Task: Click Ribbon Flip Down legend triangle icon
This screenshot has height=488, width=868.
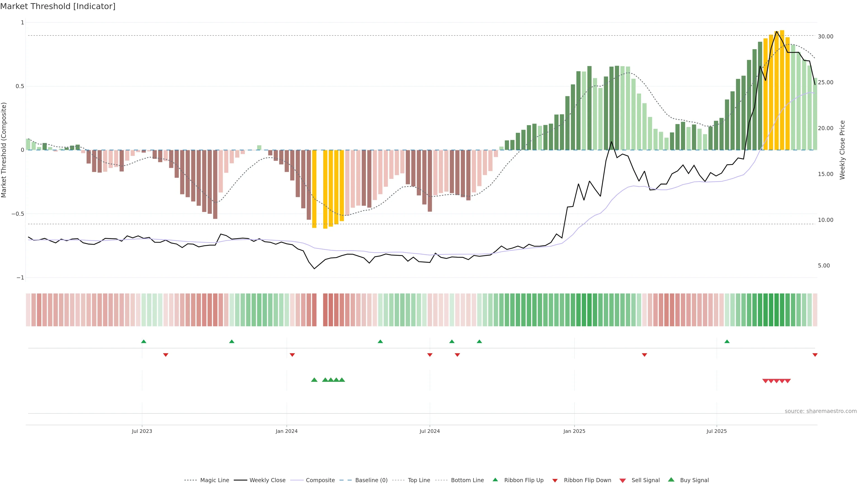Action: tap(555, 481)
